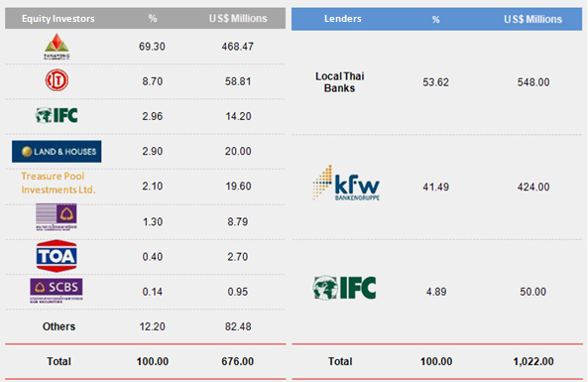
Task: Click the KfW Bankengruppe logo
Action: click(x=346, y=183)
